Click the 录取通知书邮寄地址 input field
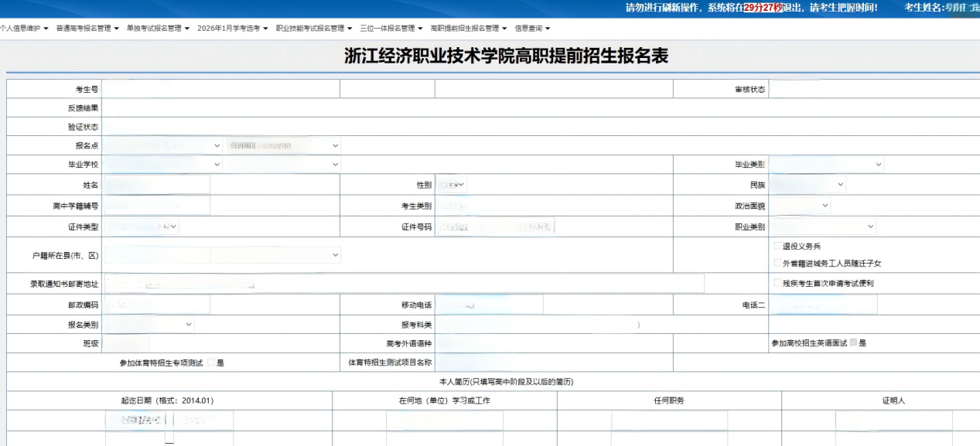This screenshot has width=980, height=446. (x=404, y=284)
